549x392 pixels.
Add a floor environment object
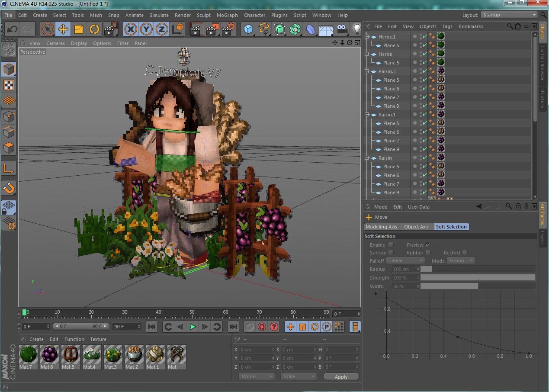(326, 29)
